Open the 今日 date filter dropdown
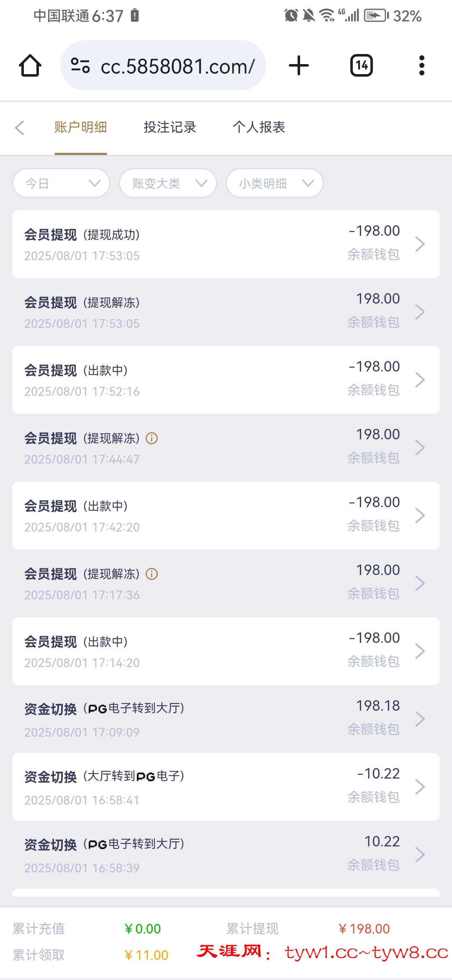452x980 pixels. point(62,183)
